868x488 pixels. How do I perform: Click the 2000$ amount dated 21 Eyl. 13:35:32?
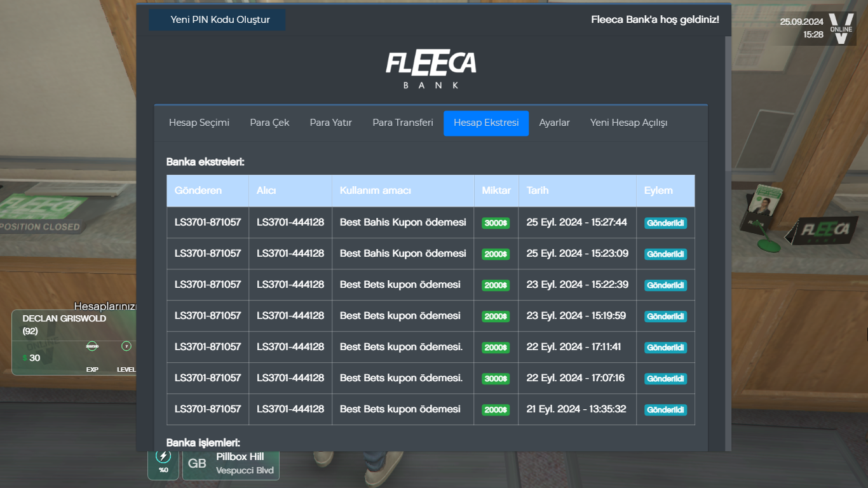tap(496, 410)
